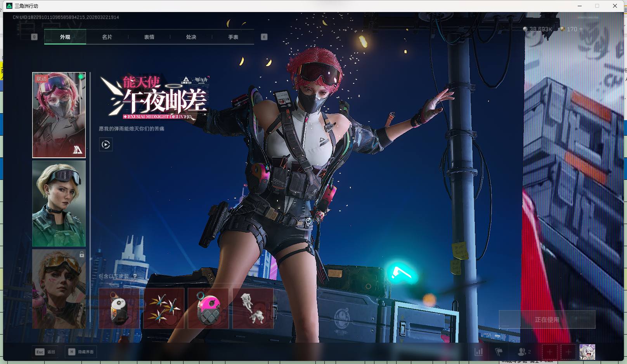
Task: Open the 名片 tab
Action: [x=107, y=37]
